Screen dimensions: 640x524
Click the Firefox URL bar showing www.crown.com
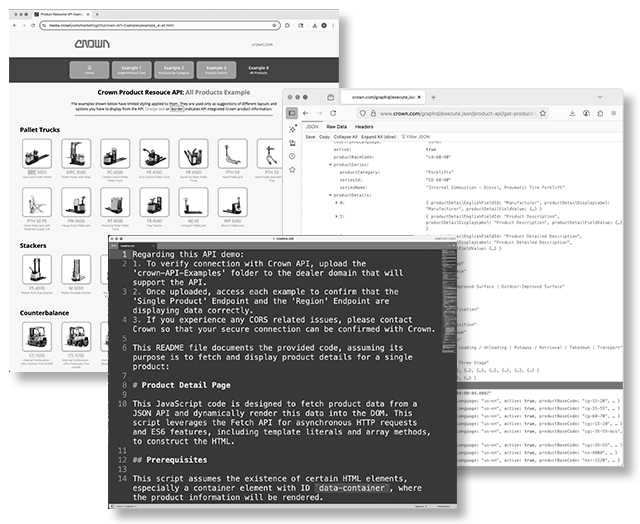453,113
